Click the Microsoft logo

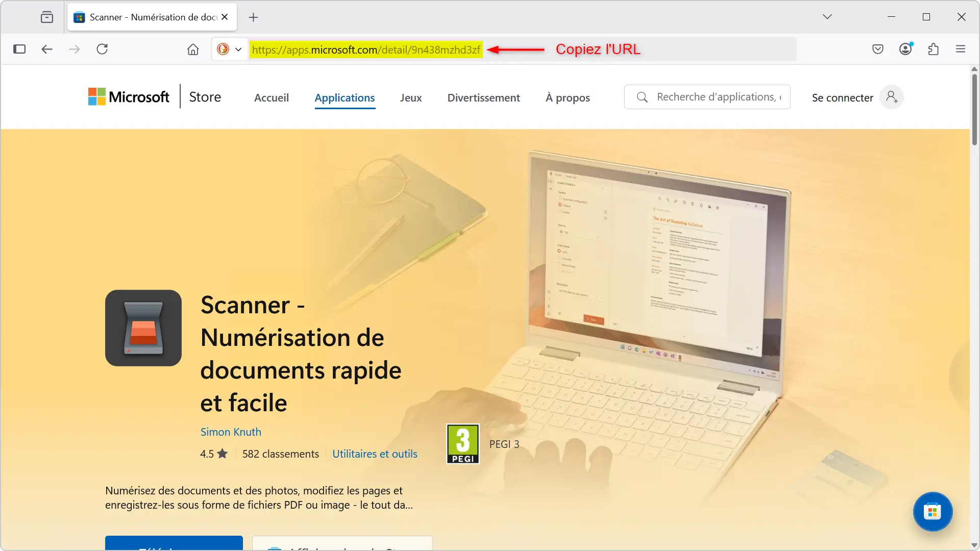point(129,96)
